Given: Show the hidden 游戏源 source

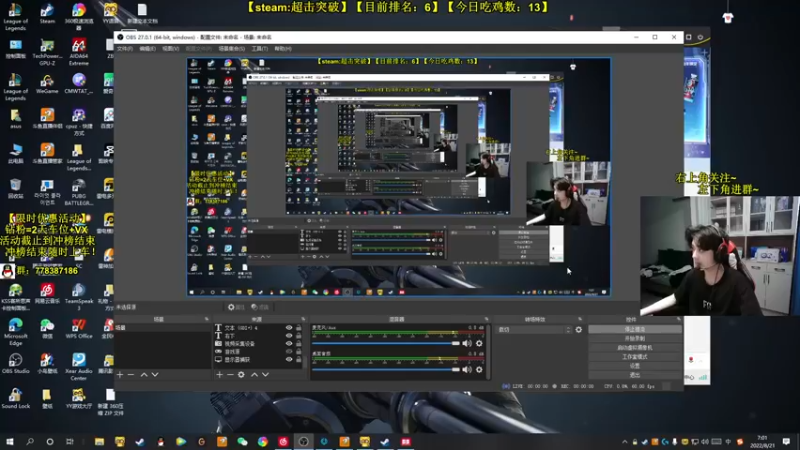Looking at the screenshot, I should (289, 352).
